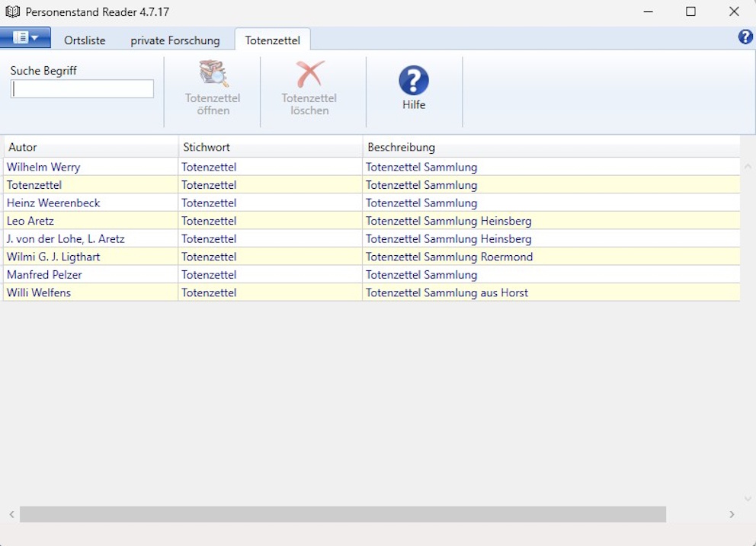Switch to the private Forschung tab
The image size is (756, 546).
175,40
